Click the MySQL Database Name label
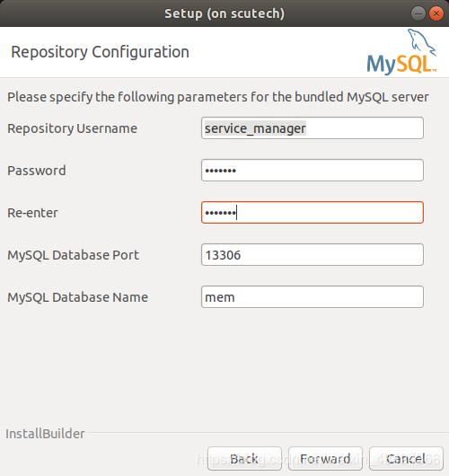449x476 pixels. pyautogui.click(x=78, y=297)
